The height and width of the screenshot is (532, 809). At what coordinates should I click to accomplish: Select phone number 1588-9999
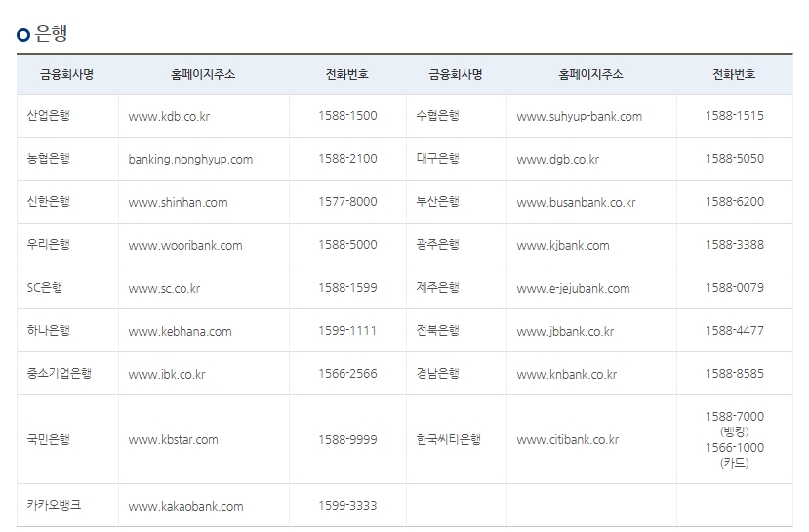coord(347,439)
